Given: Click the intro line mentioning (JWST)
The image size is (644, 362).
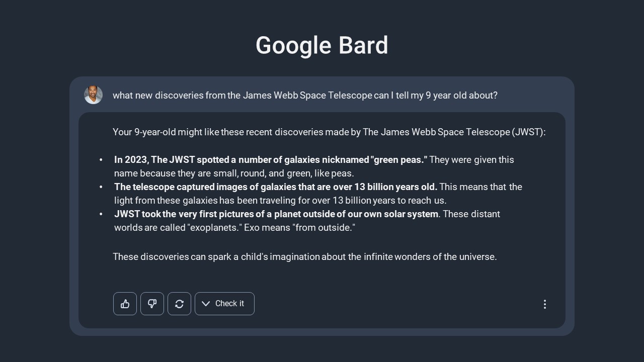Looking at the screenshot, I should coord(329,132).
